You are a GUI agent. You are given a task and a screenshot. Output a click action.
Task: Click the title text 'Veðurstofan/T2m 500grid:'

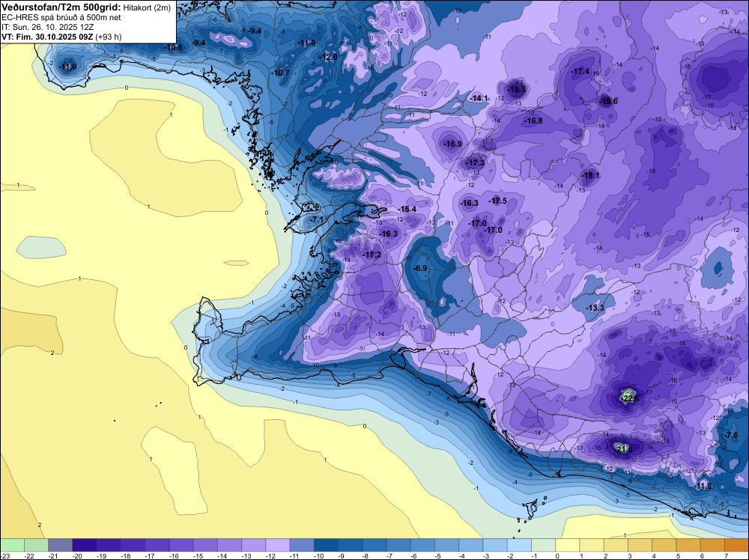coord(61,7)
